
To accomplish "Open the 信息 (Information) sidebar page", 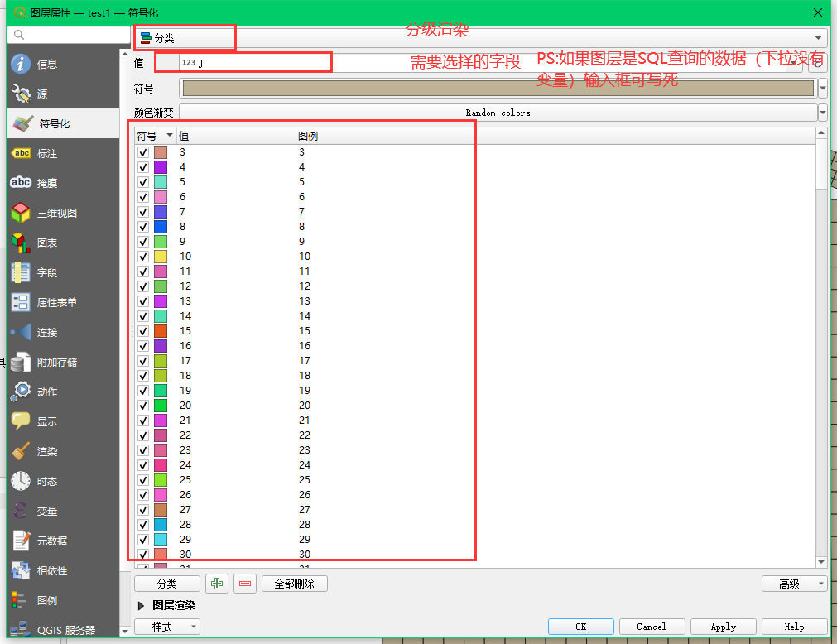I will click(x=46, y=65).
